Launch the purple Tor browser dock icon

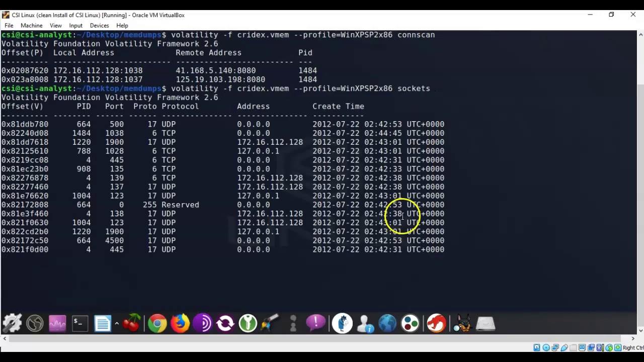(x=202, y=323)
